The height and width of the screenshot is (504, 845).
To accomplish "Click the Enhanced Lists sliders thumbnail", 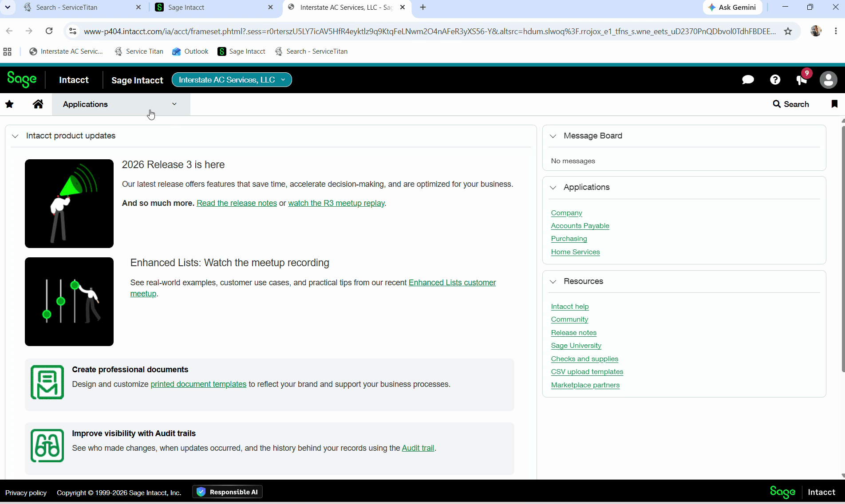I will (x=69, y=302).
